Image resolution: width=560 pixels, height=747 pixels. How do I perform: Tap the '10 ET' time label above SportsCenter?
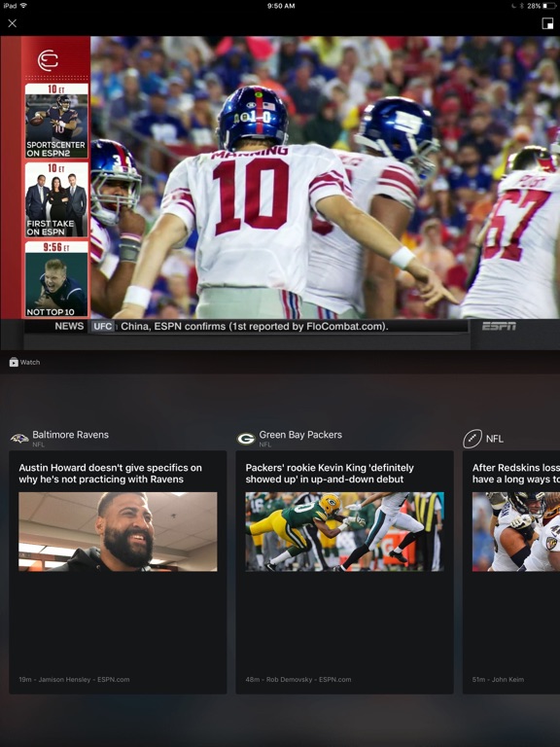[56, 89]
